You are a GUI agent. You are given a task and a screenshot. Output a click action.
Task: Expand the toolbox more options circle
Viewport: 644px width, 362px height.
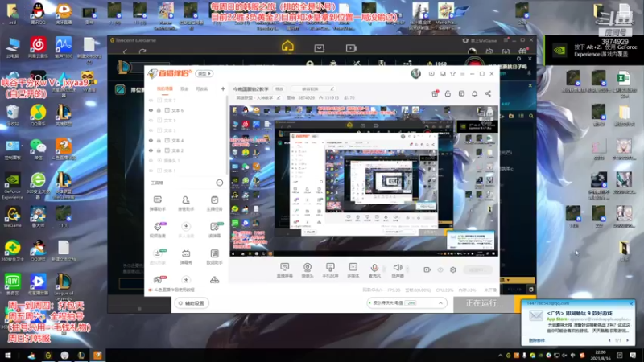click(219, 183)
